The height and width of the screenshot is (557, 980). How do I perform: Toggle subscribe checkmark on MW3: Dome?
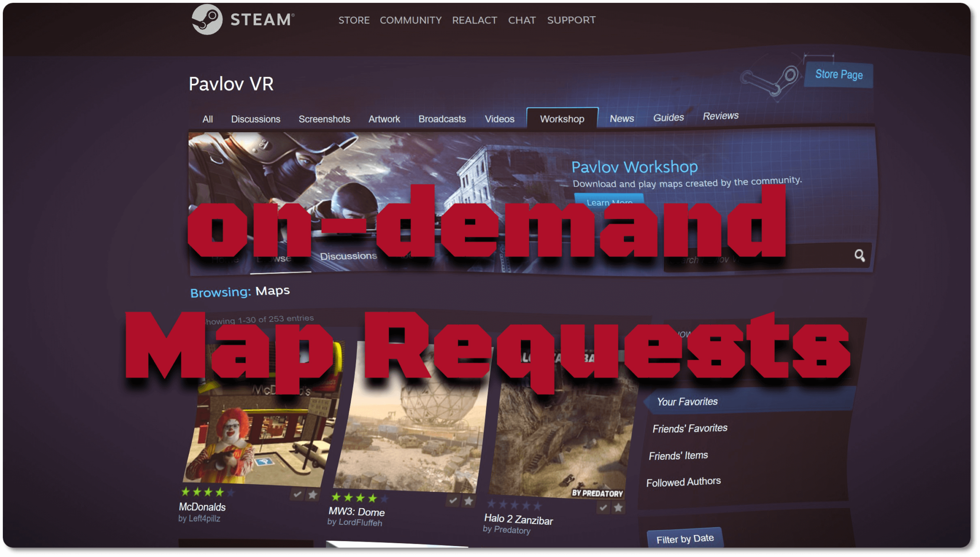click(453, 500)
